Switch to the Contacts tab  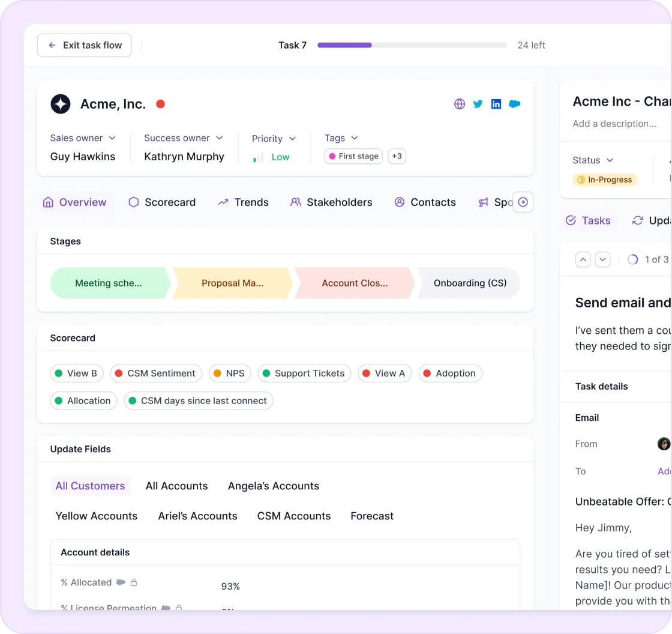[x=425, y=202]
